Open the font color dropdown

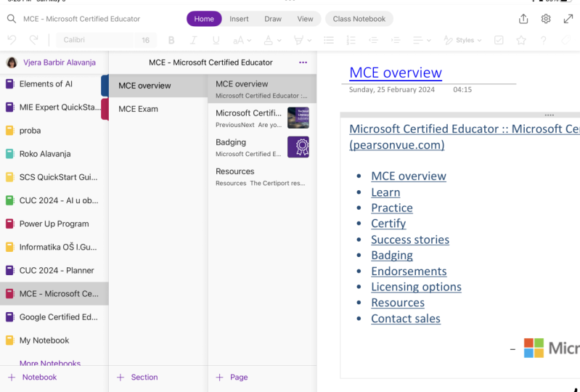(x=272, y=41)
